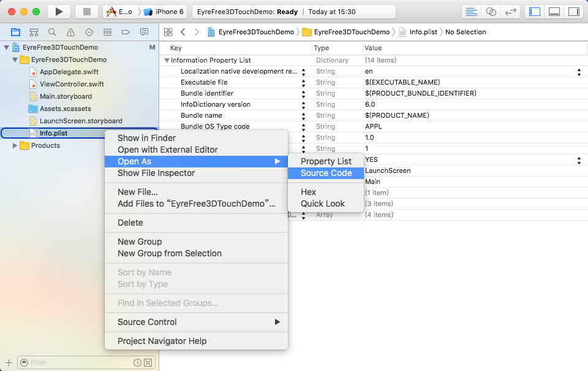Select the Symbol navigator icon
The image size is (588, 371).
pyautogui.click(x=34, y=32)
